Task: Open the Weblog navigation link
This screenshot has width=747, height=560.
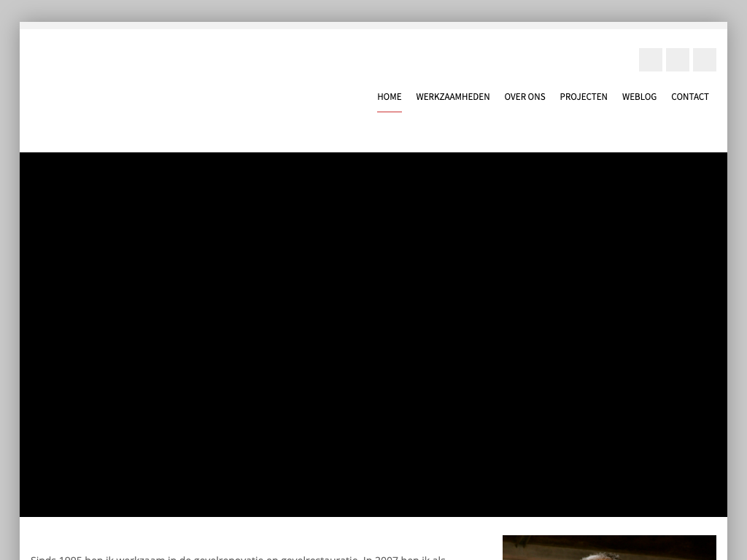Action: tap(639, 97)
